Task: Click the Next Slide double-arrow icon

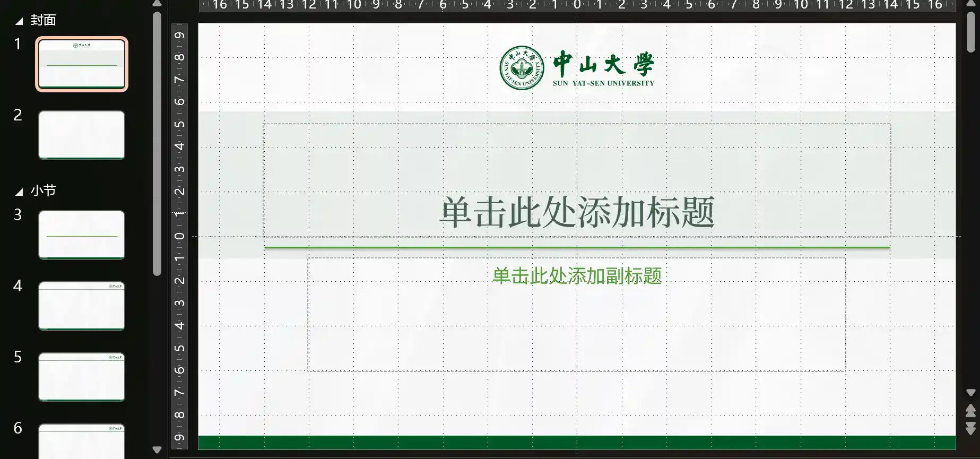Action: [x=970, y=428]
